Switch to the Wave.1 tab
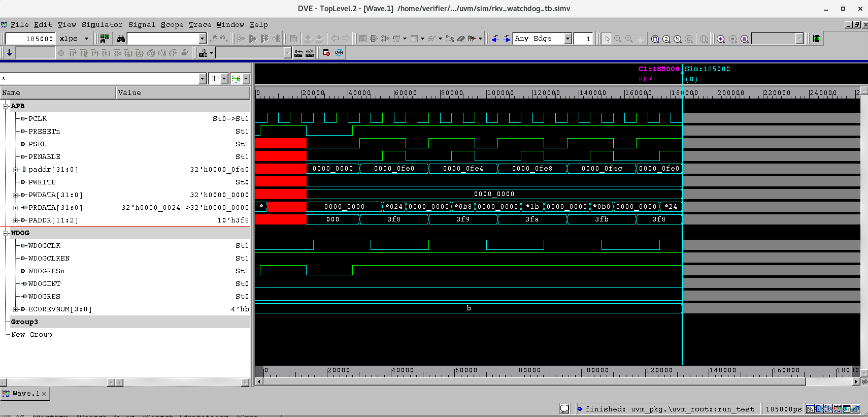 [25, 394]
